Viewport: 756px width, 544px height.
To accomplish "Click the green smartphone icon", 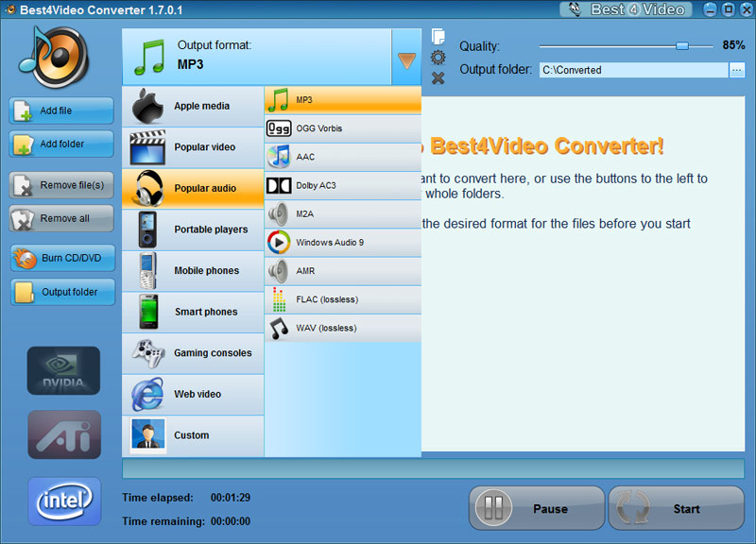I will coord(148,313).
